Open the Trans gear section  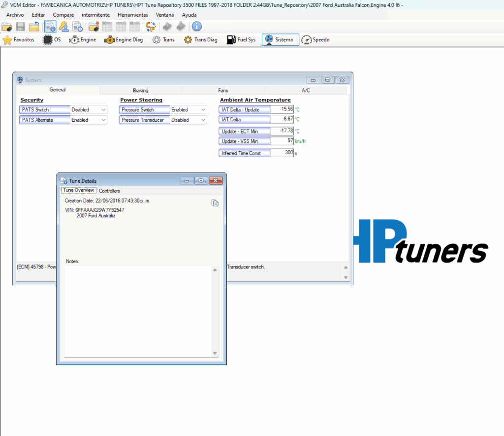[163, 40]
